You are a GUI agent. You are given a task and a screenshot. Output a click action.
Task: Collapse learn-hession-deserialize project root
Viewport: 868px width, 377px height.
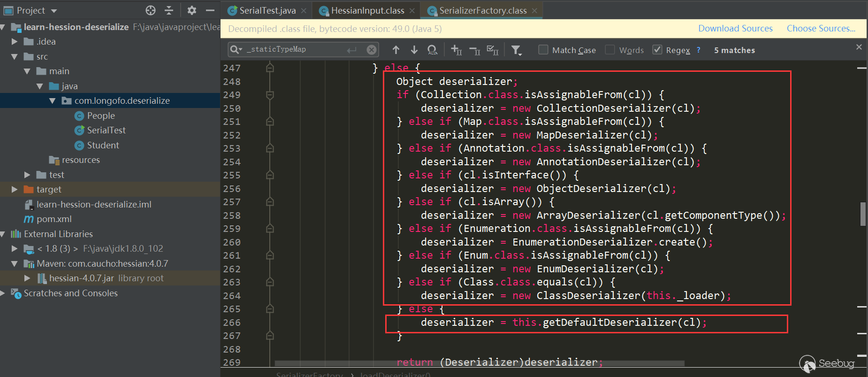pyautogui.click(x=3, y=27)
